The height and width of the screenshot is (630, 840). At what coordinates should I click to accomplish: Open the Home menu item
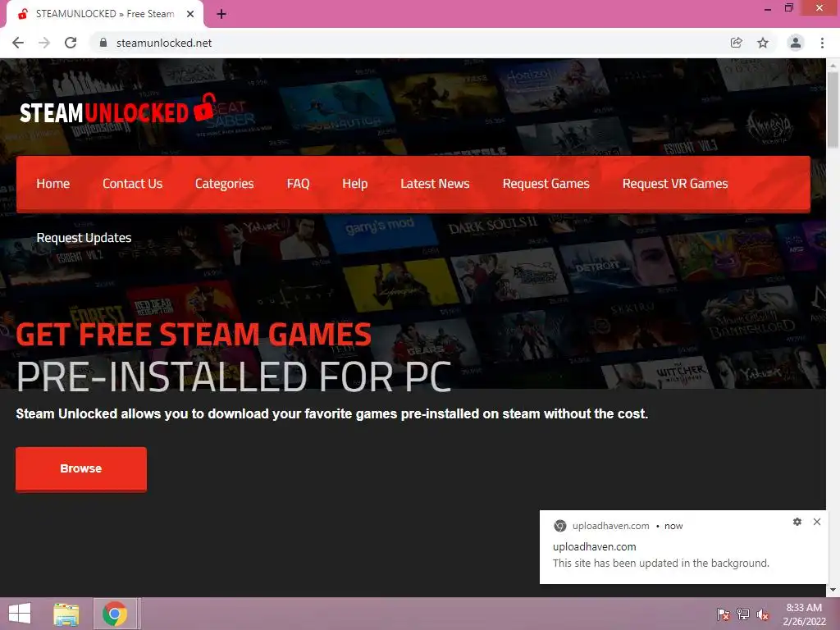click(53, 184)
